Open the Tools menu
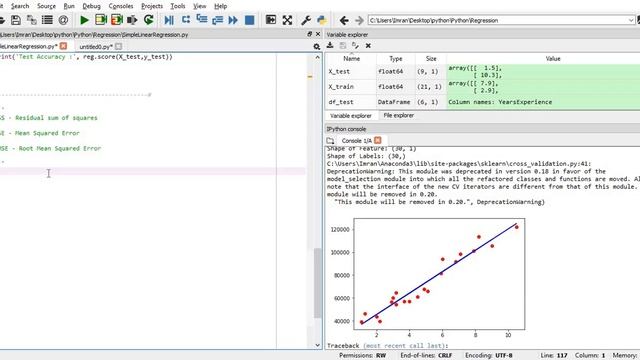This screenshot has width=640, height=360. tap(178, 6)
